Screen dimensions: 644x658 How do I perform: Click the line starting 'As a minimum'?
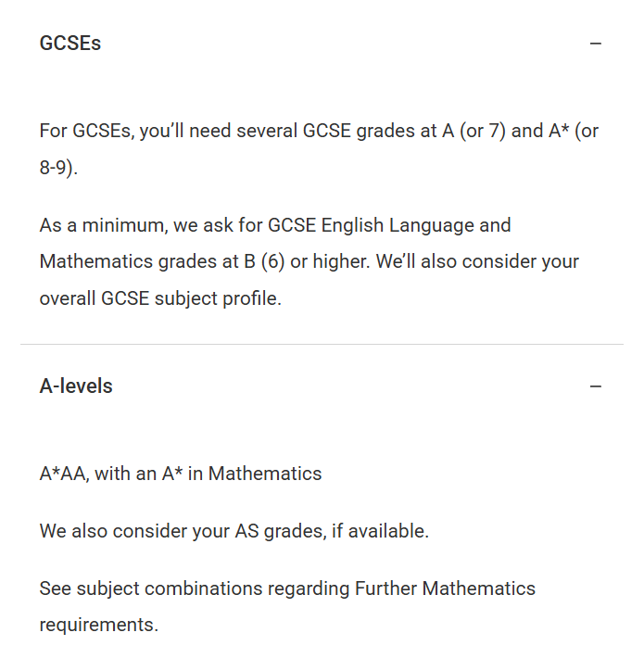275,225
